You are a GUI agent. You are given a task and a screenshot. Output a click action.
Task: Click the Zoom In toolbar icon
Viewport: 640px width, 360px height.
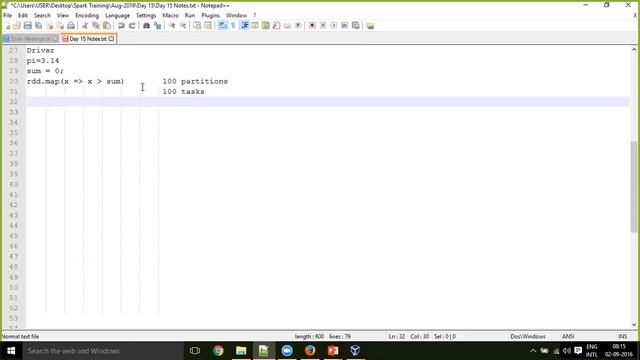[172, 26]
